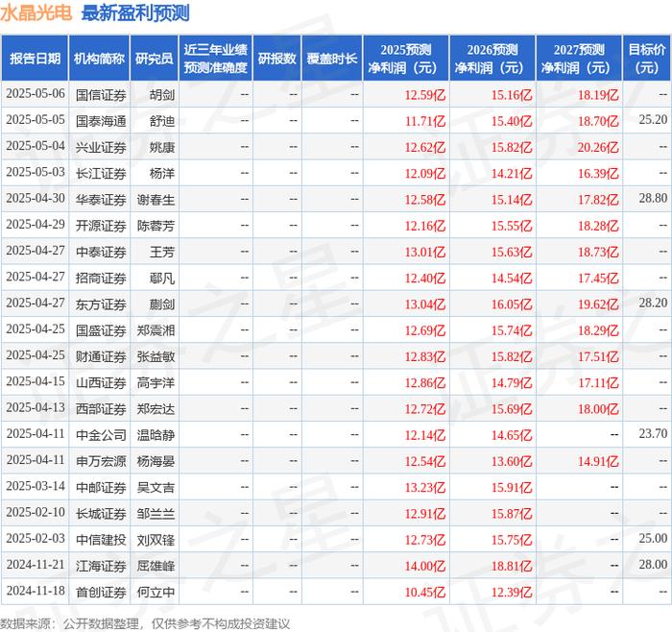Click target price 25.00

(x=653, y=538)
